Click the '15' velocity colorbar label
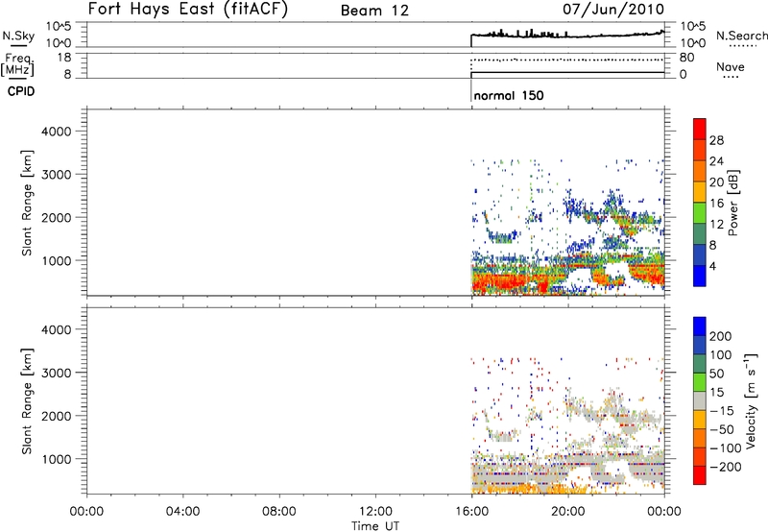The height and width of the screenshot is (532, 768). (716, 393)
